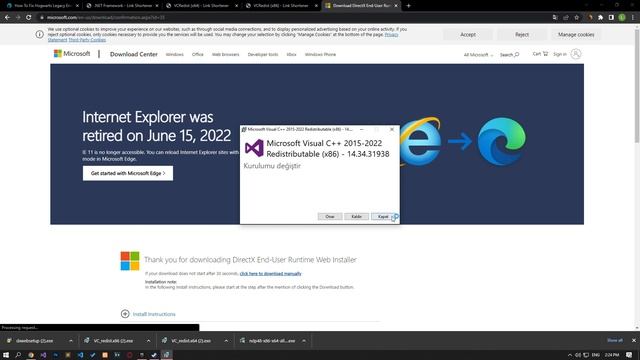Open the notification center icon

[629, 355]
